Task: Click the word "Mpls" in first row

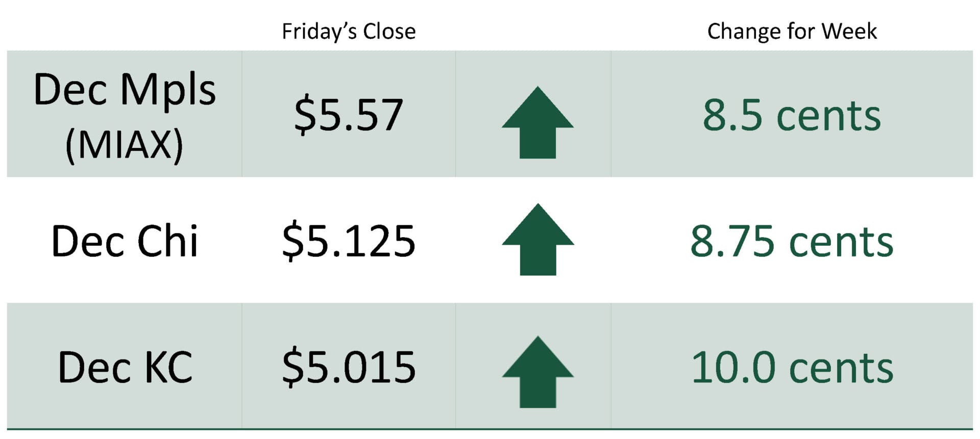Action: pyautogui.click(x=167, y=90)
